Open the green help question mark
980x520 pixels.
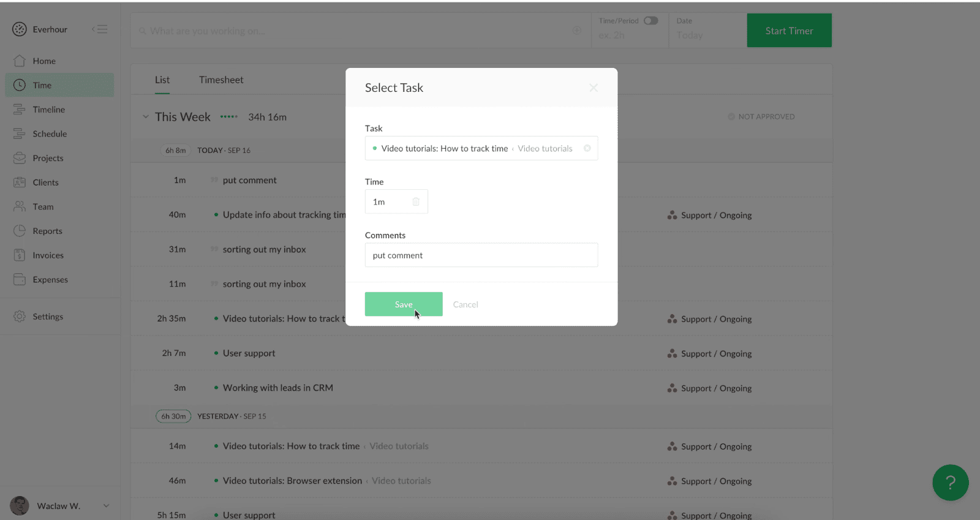950,483
